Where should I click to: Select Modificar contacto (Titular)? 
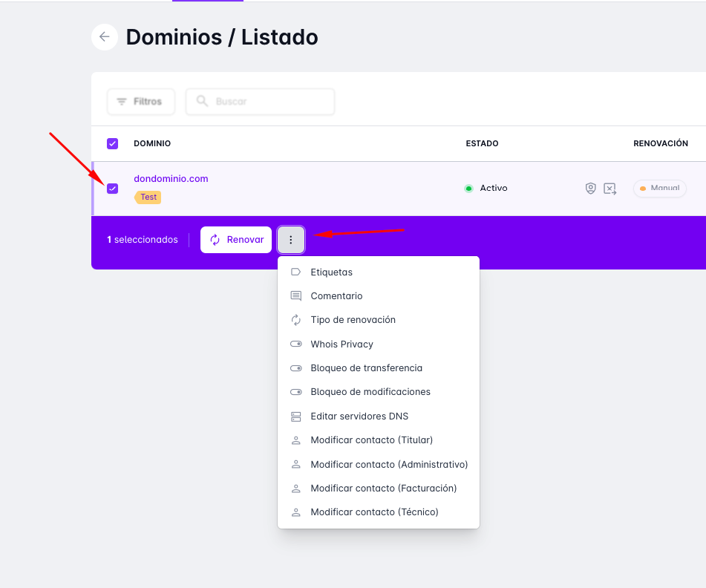[371, 440]
